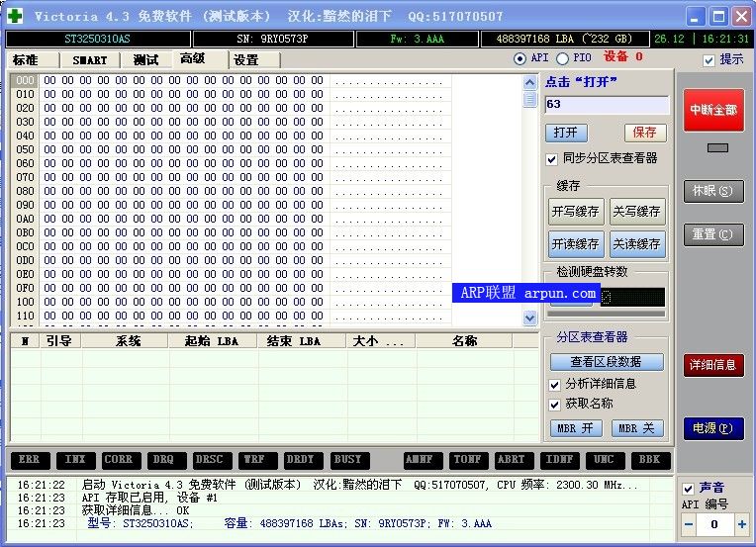
Task: Click 开写缓存 enable write cache
Action: (576, 212)
